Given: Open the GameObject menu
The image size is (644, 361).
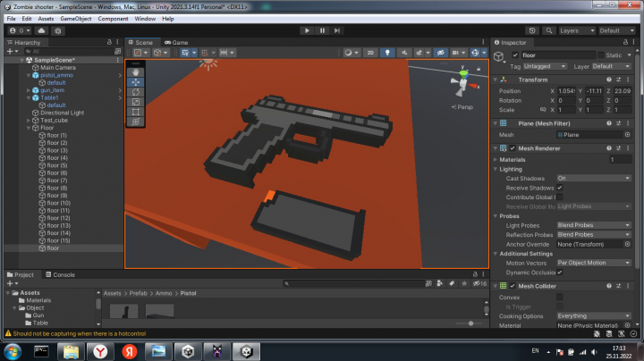Looking at the screenshot, I should (x=76, y=19).
